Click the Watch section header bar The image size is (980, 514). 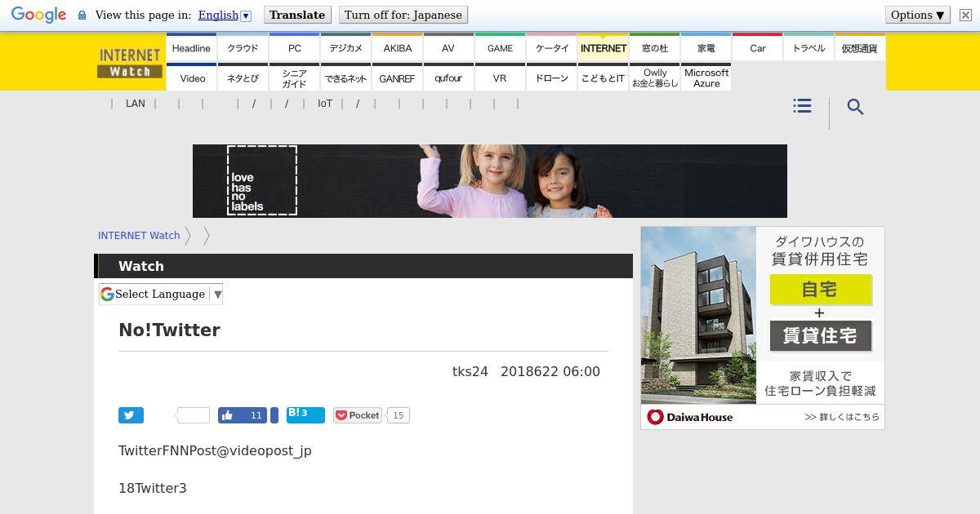coord(363,266)
